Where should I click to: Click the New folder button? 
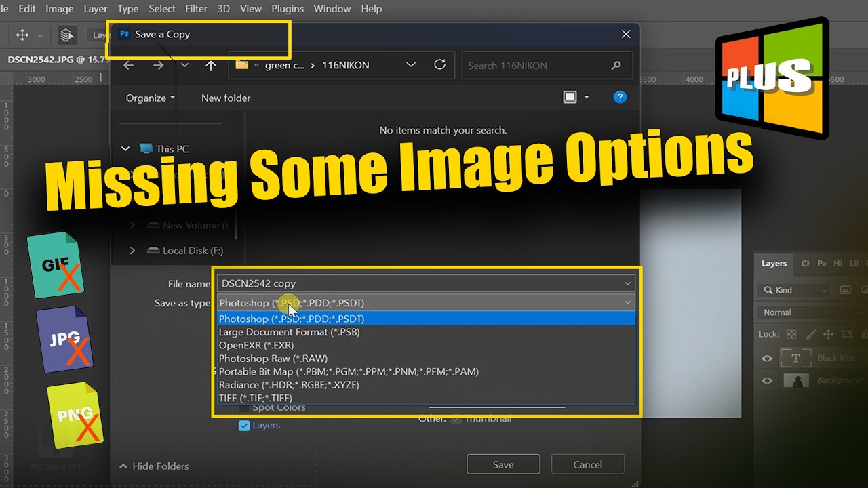(x=226, y=98)
